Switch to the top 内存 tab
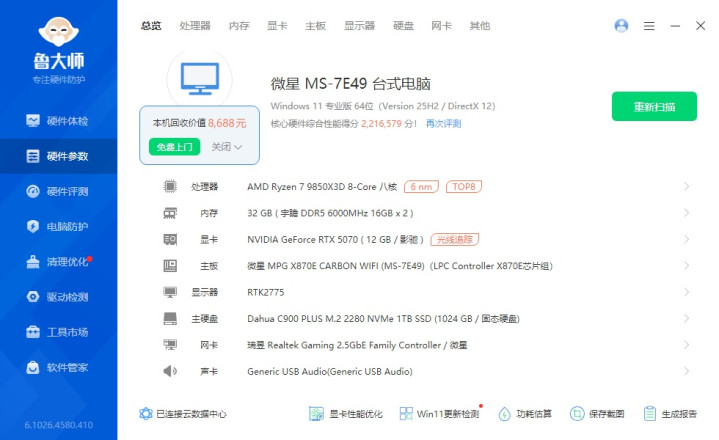This screenshot has height=440, width=719. tap(239, 26)
